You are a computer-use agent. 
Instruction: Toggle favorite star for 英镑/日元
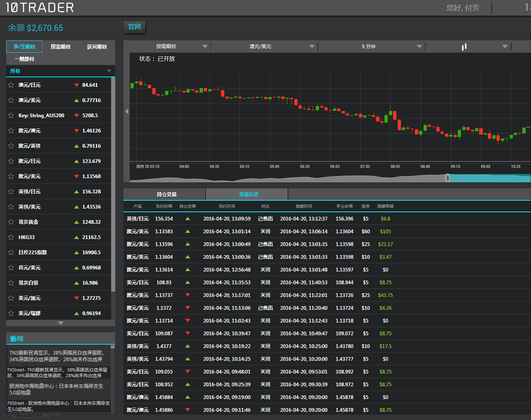[11, 192]
